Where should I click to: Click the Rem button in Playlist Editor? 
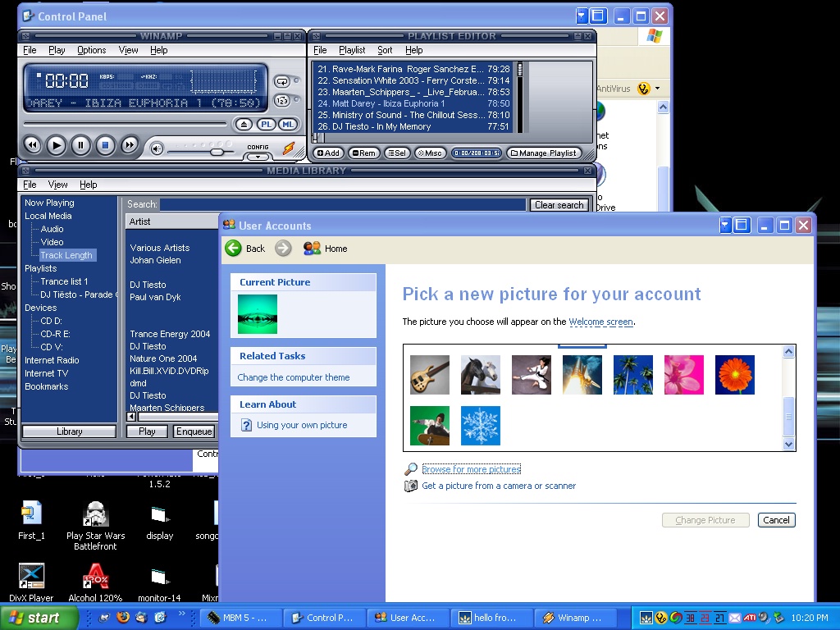click(x=363, y=153)
